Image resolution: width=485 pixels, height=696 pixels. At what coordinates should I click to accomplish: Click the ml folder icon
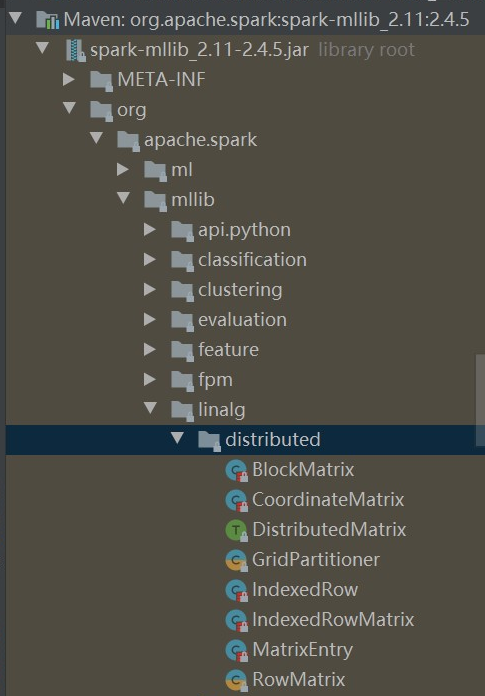[156, 171]
